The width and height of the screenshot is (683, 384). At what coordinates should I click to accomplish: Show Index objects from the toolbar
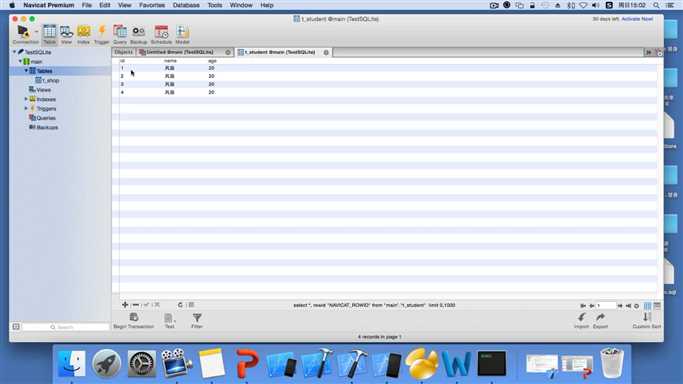coord(83,34)
